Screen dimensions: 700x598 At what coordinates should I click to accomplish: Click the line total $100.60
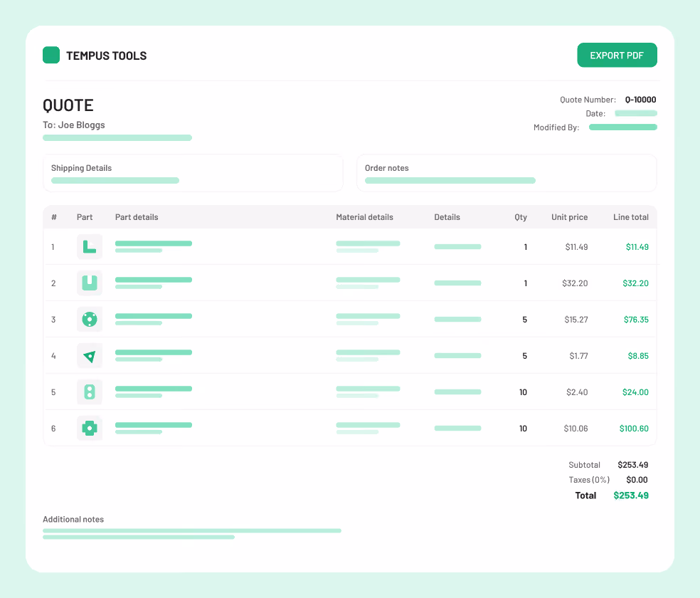point(634,429)
